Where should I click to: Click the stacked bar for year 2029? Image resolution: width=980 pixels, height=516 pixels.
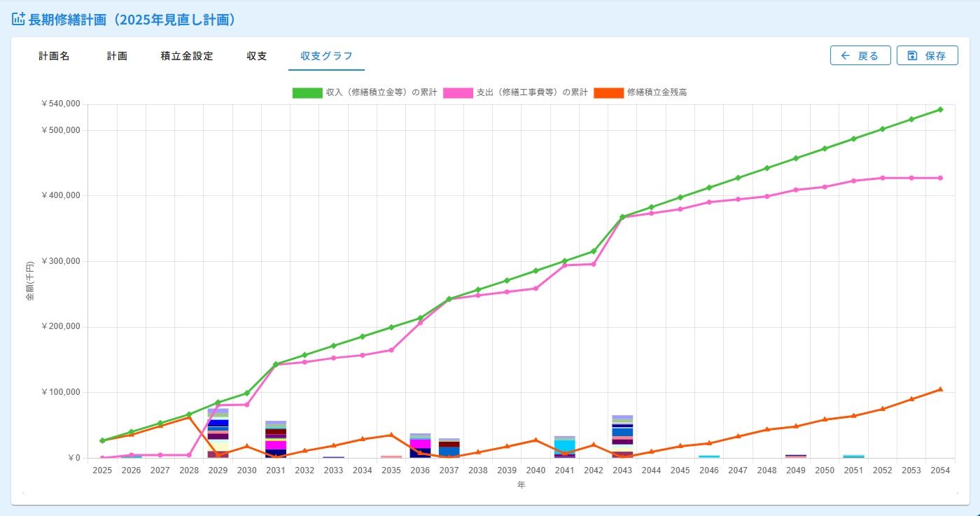click(218, 433)
